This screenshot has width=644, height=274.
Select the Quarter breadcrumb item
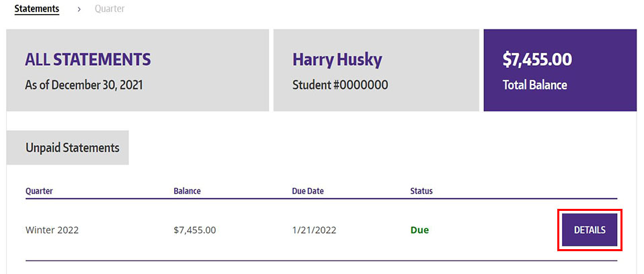pyautogui.click(x=110, y=9)
